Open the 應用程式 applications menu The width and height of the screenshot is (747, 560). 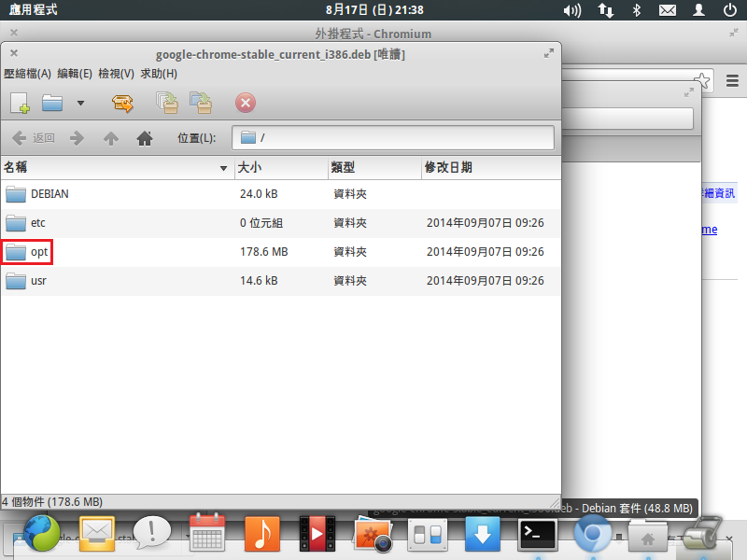(x=33, y=9)
